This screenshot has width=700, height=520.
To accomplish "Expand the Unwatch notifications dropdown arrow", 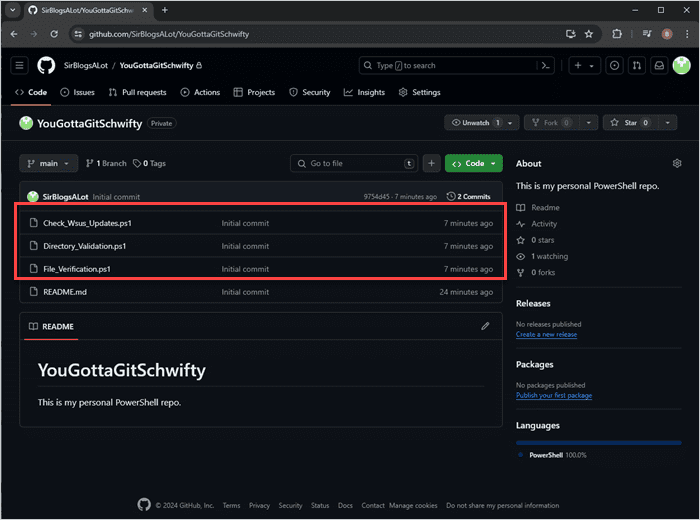I will 510,123.
